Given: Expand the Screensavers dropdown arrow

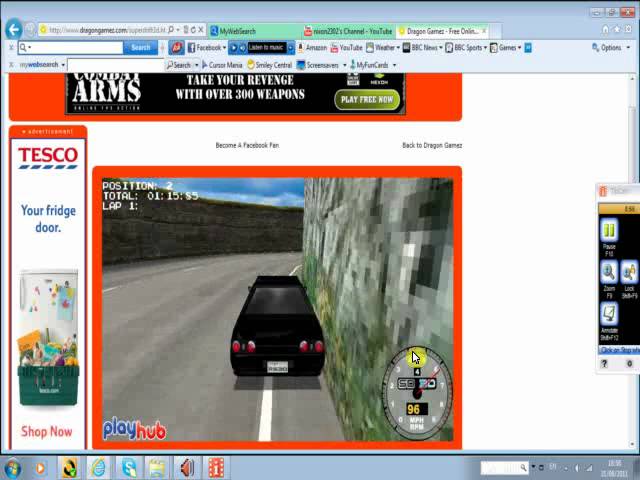Looking at the screenshot, I should pyautogui.click(x=345, y=65).
